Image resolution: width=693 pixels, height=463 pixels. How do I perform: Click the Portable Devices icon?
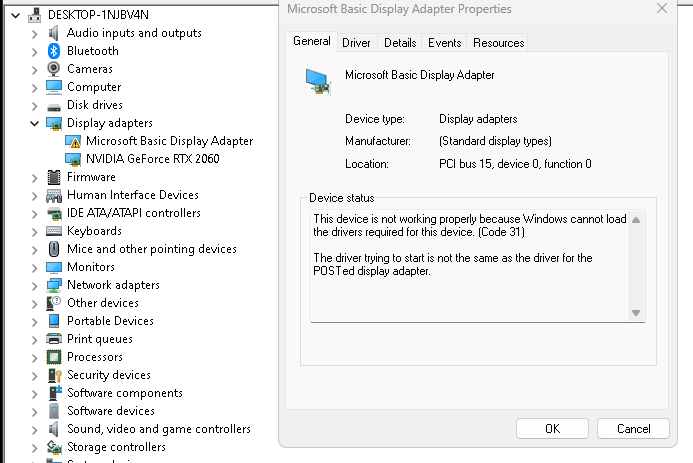[x=54, y=321]
